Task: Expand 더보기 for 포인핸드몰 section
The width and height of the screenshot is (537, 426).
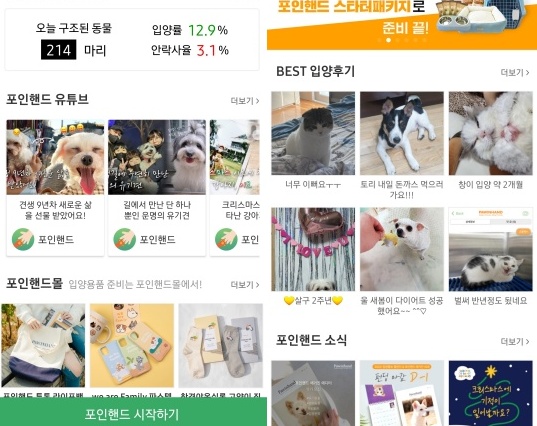Action: tap(245, 285)
